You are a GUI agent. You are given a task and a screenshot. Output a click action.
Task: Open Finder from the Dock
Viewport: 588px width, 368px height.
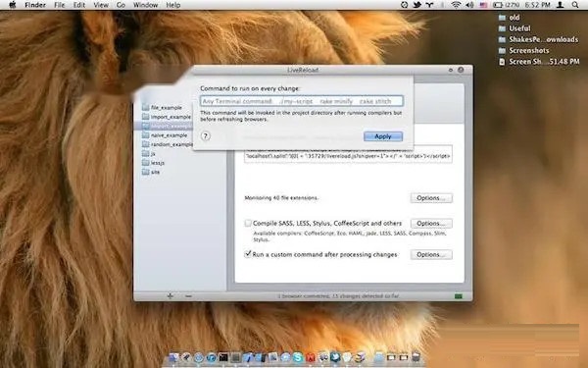(173, 357)
